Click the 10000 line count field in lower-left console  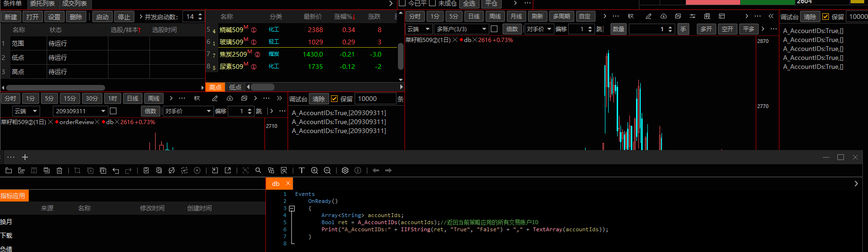(x=375, y=99)
